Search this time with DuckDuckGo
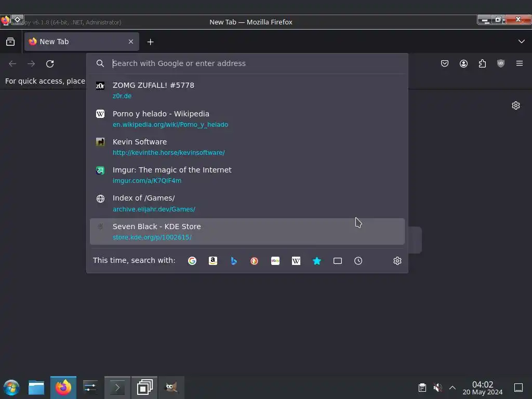Viewport: 532px width, 399px height. [254, 261]
